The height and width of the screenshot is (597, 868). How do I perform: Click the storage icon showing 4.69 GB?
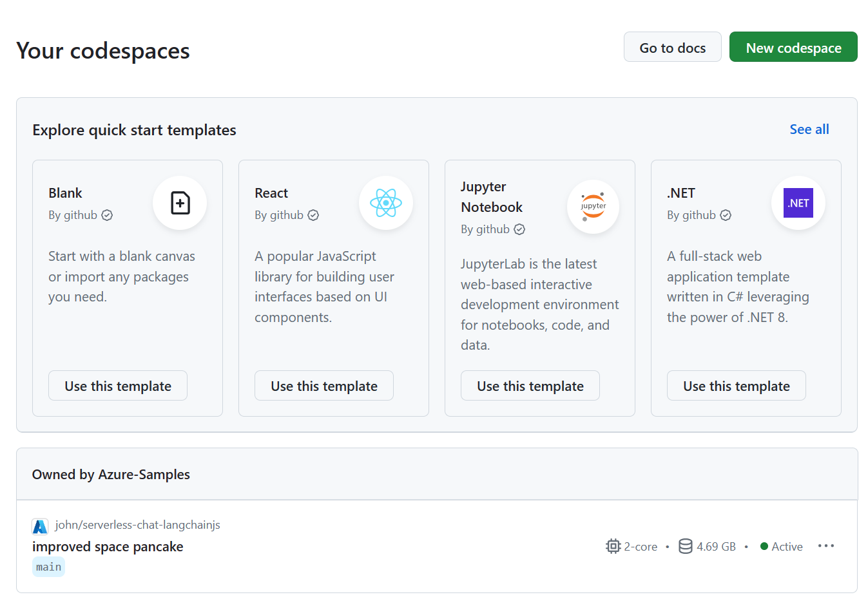point(685,546)
